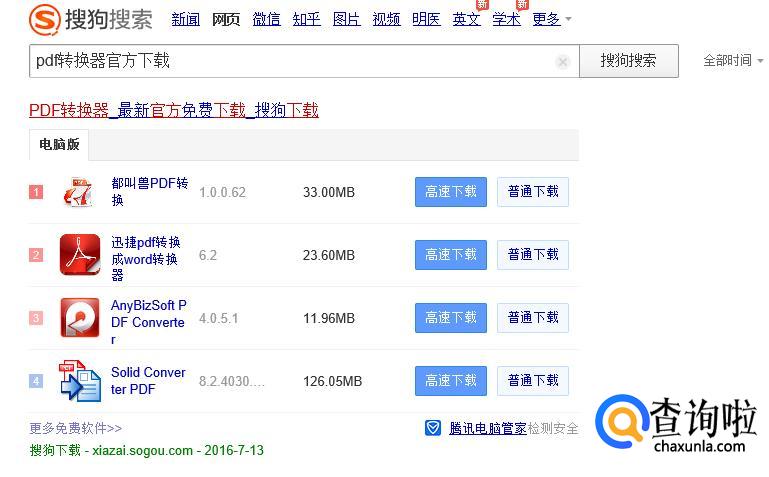Switch to the 明医 search category
769x477 pixels.
point(426,19)
